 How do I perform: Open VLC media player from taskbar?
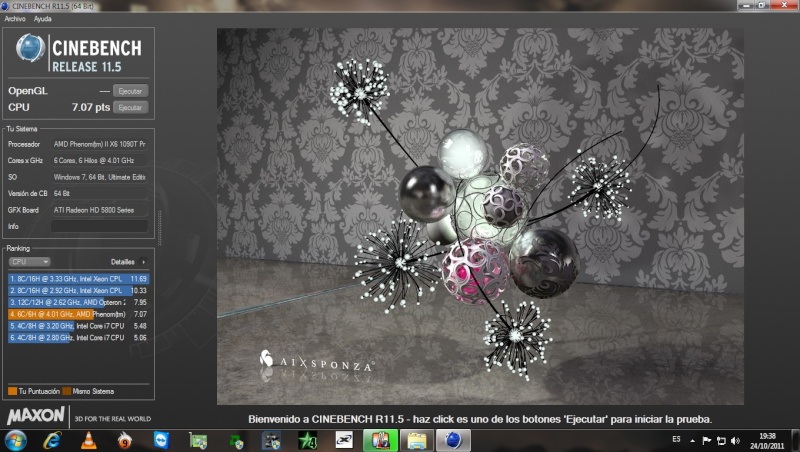coord(88,440)
